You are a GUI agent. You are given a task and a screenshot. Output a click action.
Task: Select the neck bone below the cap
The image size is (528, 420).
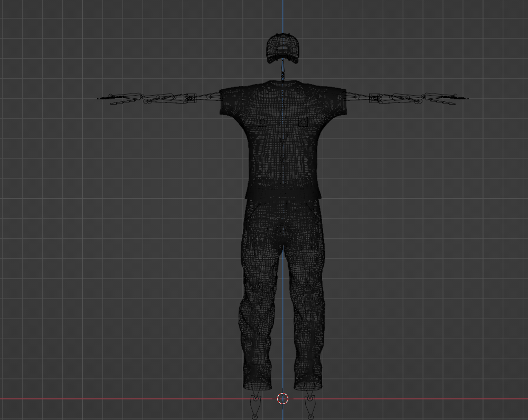282,70
